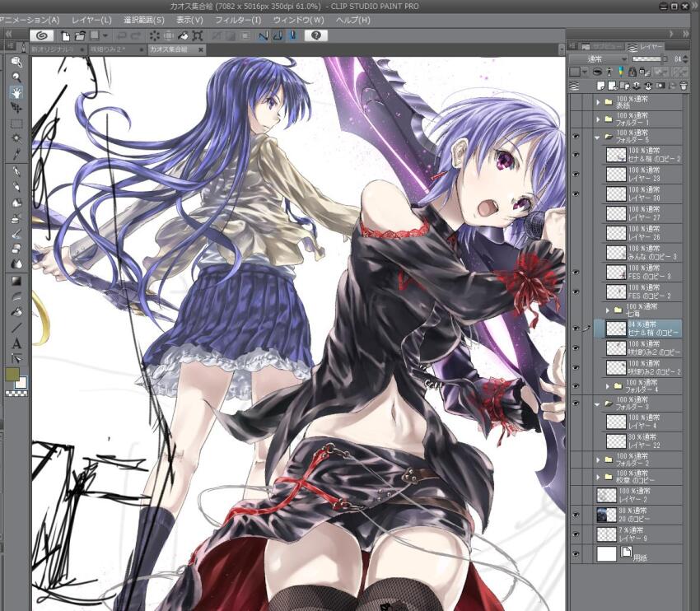Screen dimensions: 700x611
Task: Collapse the フォルダー 5 folder
Action: tap(597, 138)
